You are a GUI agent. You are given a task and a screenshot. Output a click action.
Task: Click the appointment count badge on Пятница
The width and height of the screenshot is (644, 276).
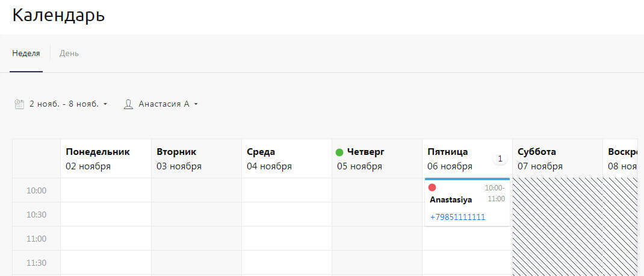500,158
